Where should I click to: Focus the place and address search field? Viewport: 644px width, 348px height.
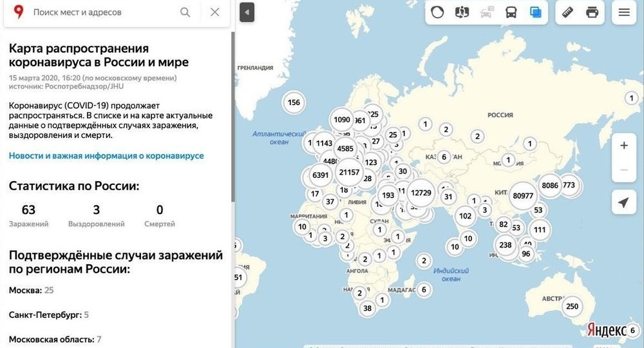point(102,12)
